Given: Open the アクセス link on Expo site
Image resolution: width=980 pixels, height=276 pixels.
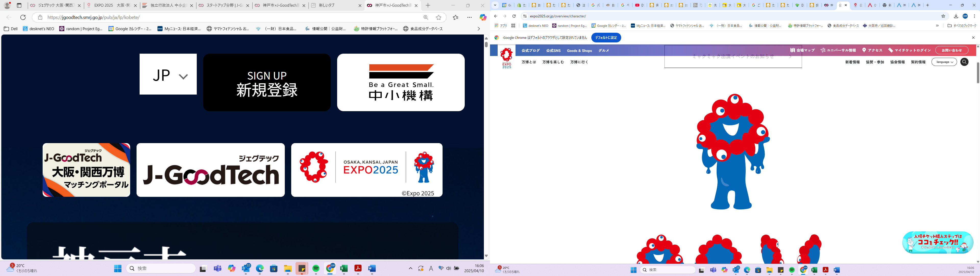Looking at the screenshot, I should tap(872, 50).
